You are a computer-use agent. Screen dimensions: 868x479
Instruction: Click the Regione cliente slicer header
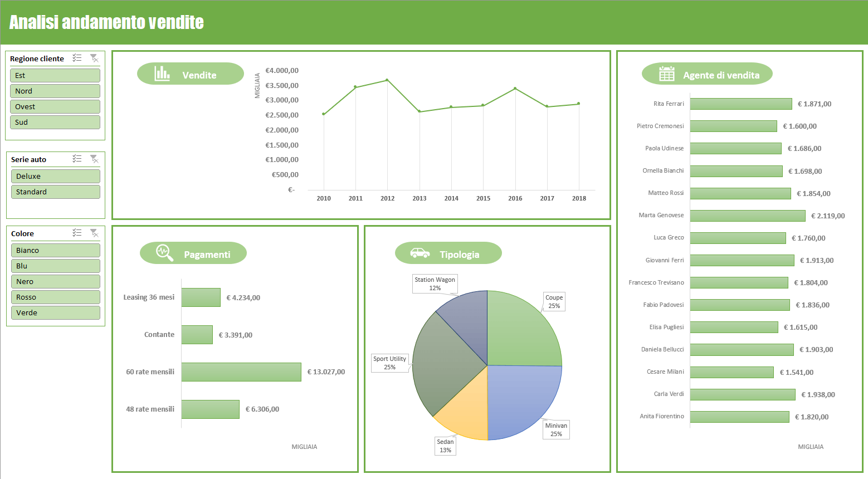[x=37, y=58]
